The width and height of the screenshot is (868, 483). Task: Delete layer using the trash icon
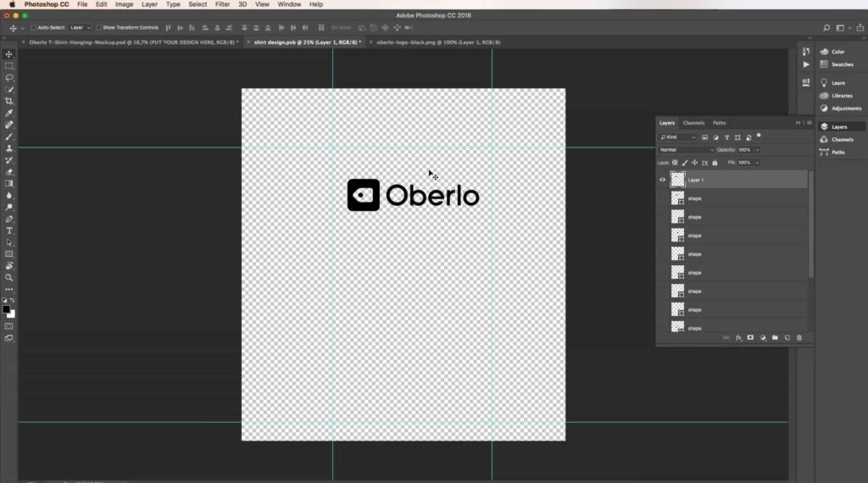click(798, 337)
